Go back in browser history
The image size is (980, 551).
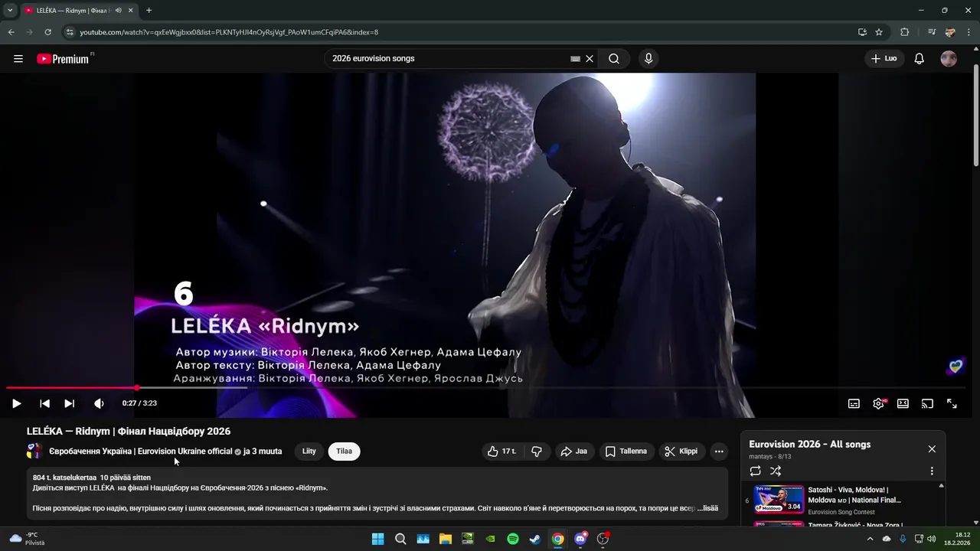11,32
